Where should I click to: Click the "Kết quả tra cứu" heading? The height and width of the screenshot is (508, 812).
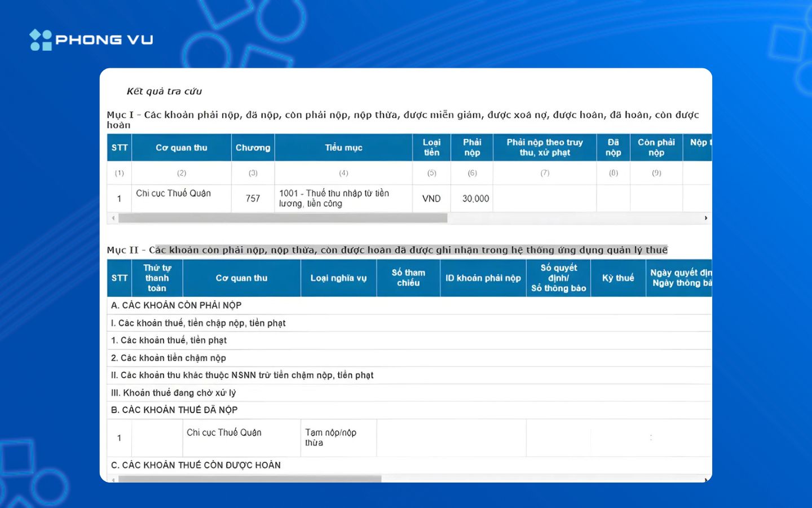164,91
